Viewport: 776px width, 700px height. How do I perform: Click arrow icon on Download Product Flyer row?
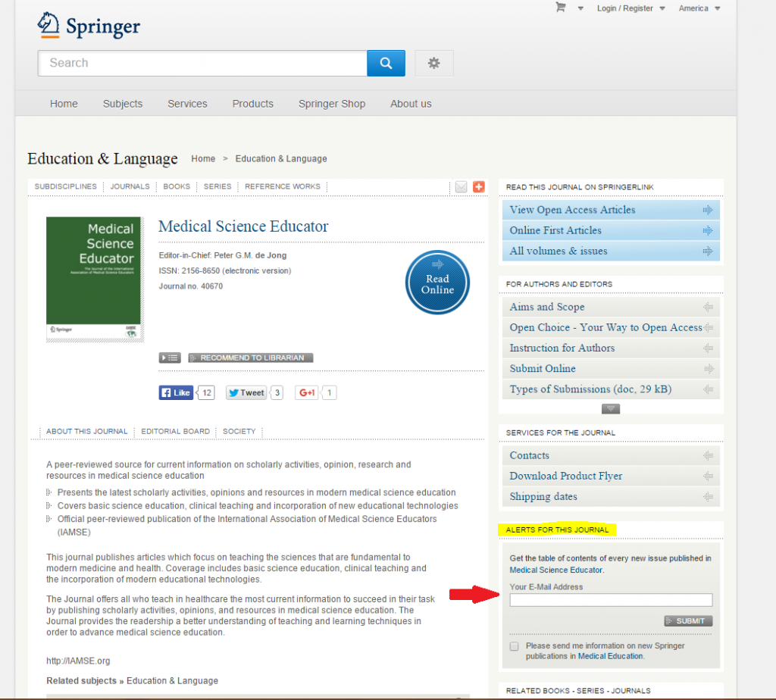pos(709,477)
